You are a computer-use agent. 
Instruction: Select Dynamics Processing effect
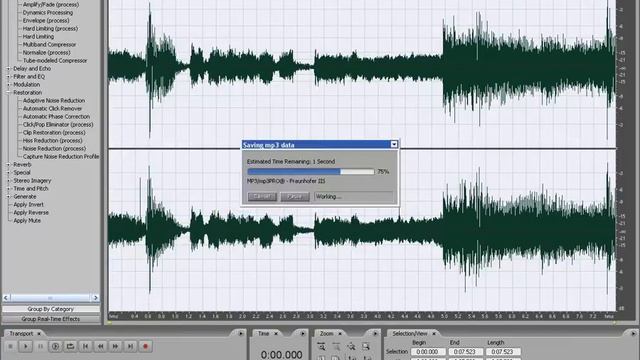(x=48, y=13)
